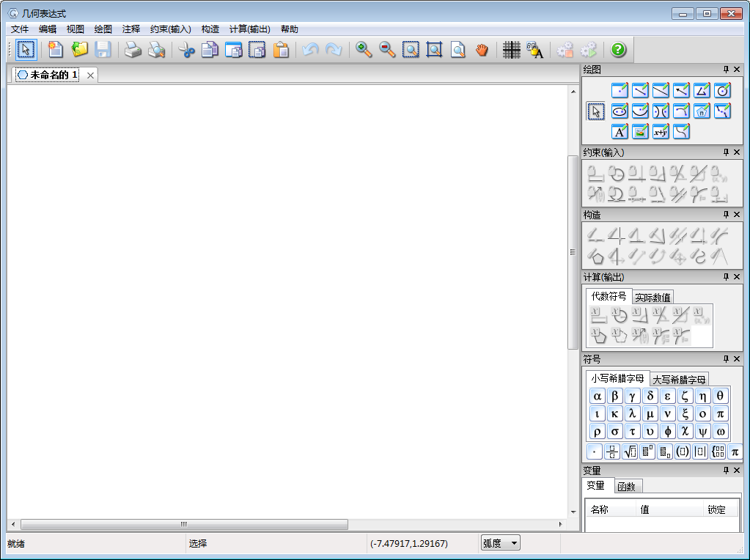This screenshot has width=750, height=560.
Task: Select the draw arc tool
Action: click(681, 111)
